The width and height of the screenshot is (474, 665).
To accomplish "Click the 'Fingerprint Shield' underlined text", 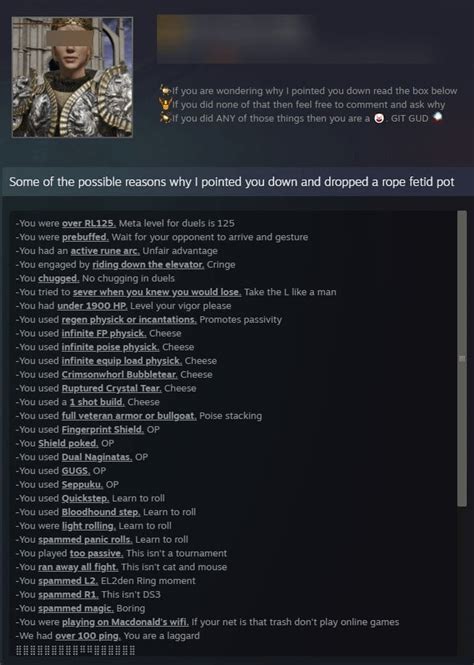I will coord(103,429).
